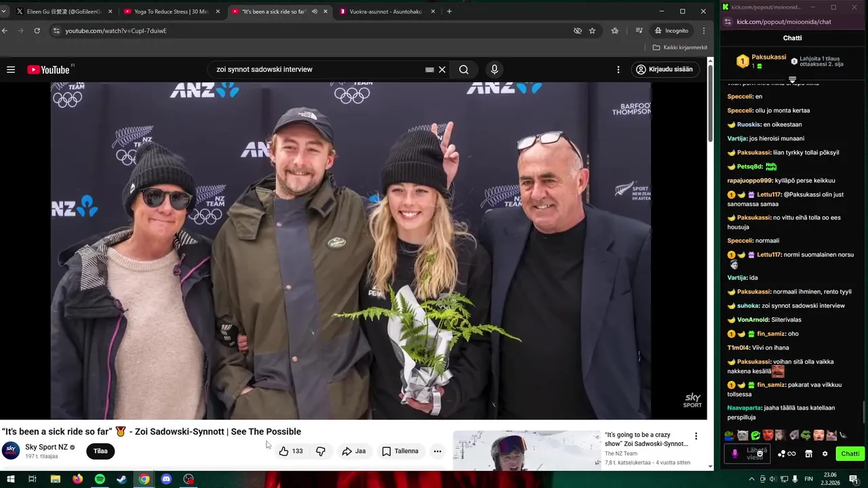The width and height of the screenshot is (868, 488).
Task: Send message with green Chatti button
Action: (x=850, y=453)
